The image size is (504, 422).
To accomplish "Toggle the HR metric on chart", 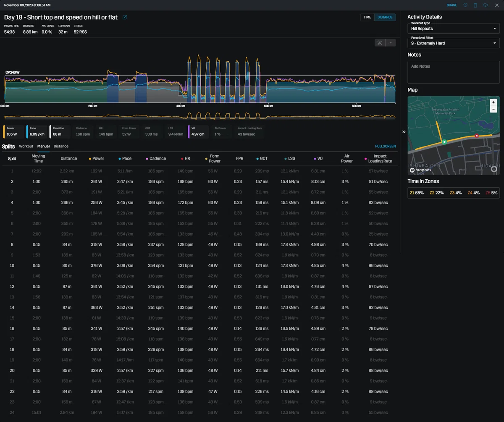I will click(106, 131).
